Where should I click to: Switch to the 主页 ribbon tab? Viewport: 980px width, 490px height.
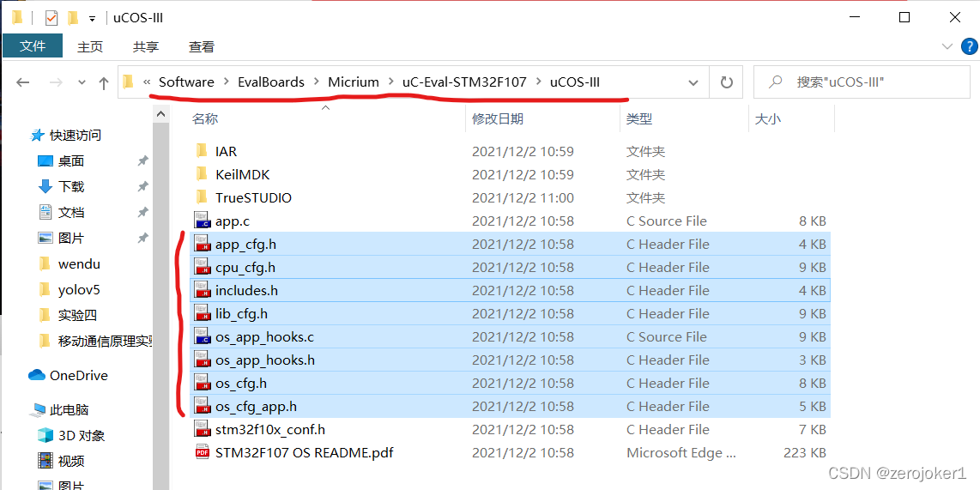[90, 46]
